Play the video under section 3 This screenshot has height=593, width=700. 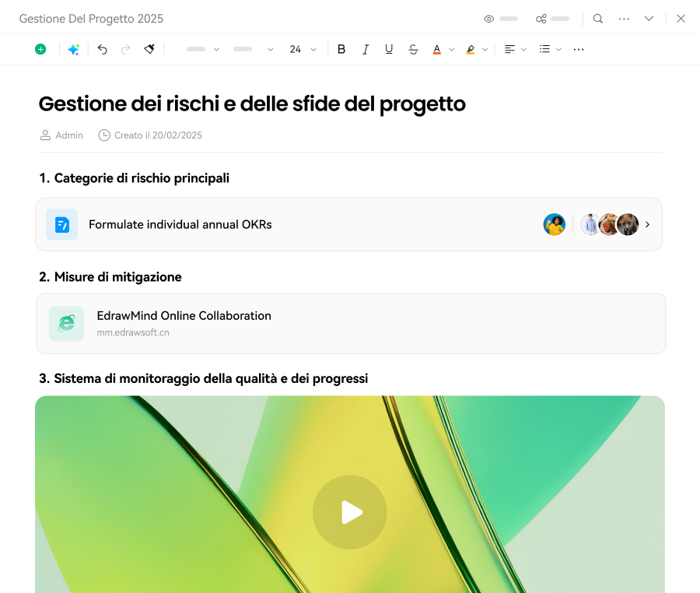coord(350,512)
